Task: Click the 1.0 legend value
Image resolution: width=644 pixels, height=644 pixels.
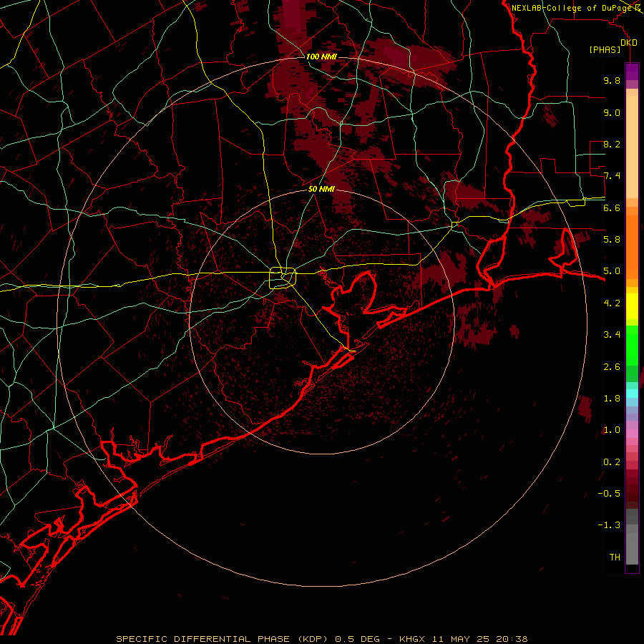Action: (x=612, y=430)
